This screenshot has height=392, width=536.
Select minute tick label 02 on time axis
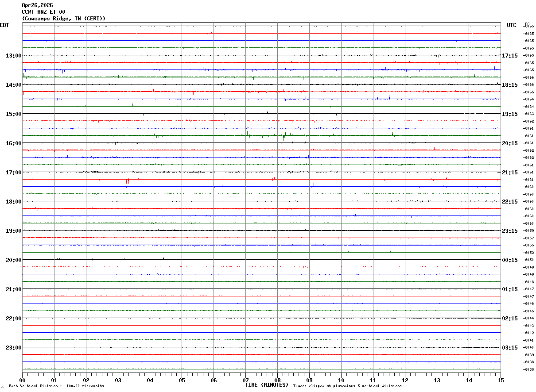[86, 380]
